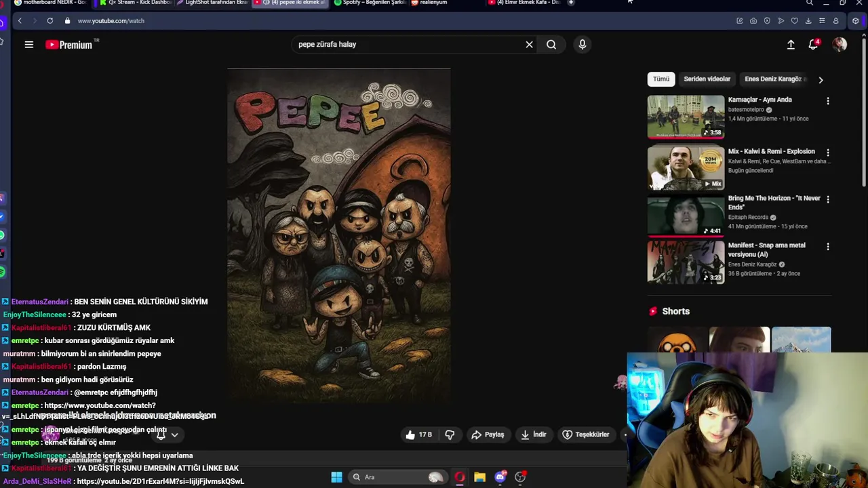Open options for Bring Me The Horizon video
This screenshot has width=868, height=488.
coord(827,199)
